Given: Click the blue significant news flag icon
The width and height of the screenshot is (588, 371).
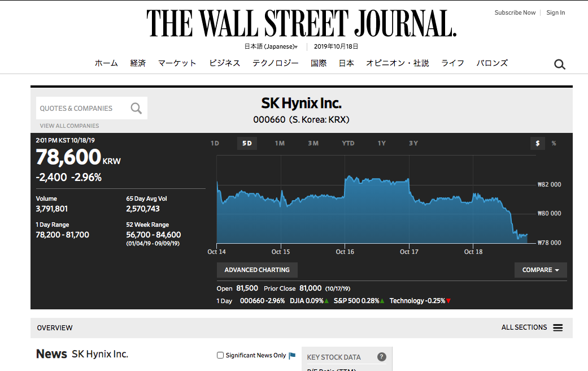Looking at the screenshot, I should [x=292, y=355].
